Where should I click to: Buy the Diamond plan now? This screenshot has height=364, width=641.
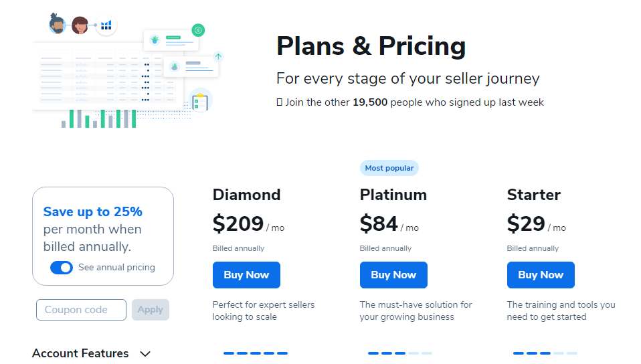246,275
